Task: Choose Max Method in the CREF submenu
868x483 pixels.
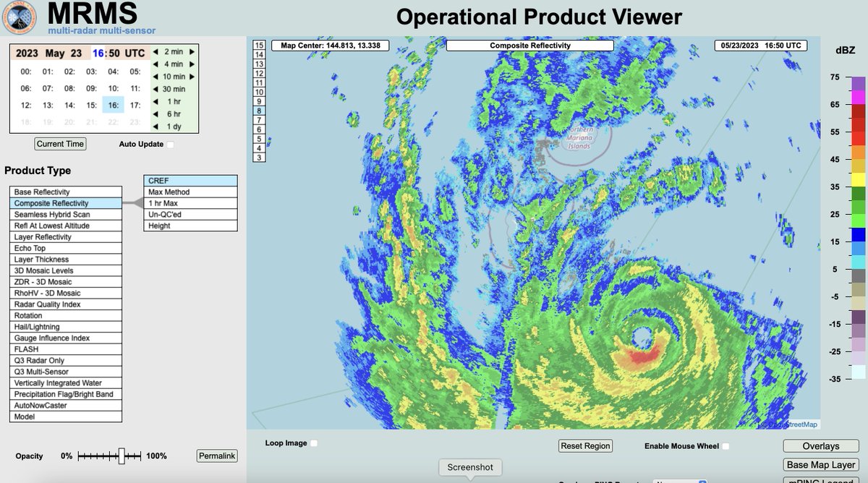Action: [x=190, y=192]
